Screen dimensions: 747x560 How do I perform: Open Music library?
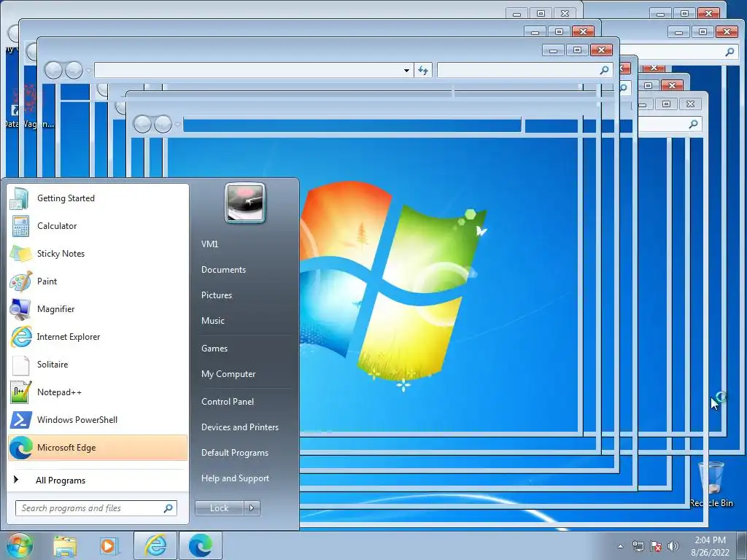point(213,321)
